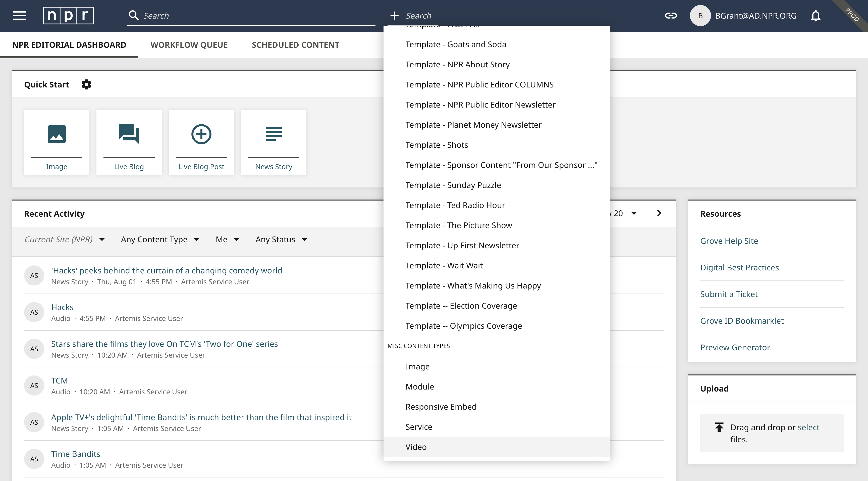Viewport: 868px width, 481px height.
Task: Open the hamburger navigation menu
Action: click(x=20, y=16)
